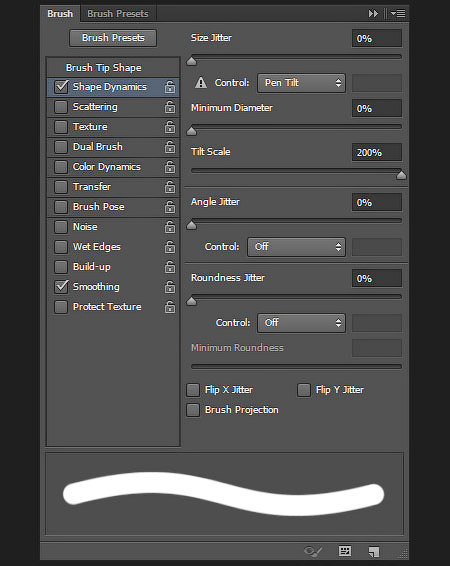Screen dimensions: 450x566
Task: Click the warning triangle beside Control
Action: (201, 83)
